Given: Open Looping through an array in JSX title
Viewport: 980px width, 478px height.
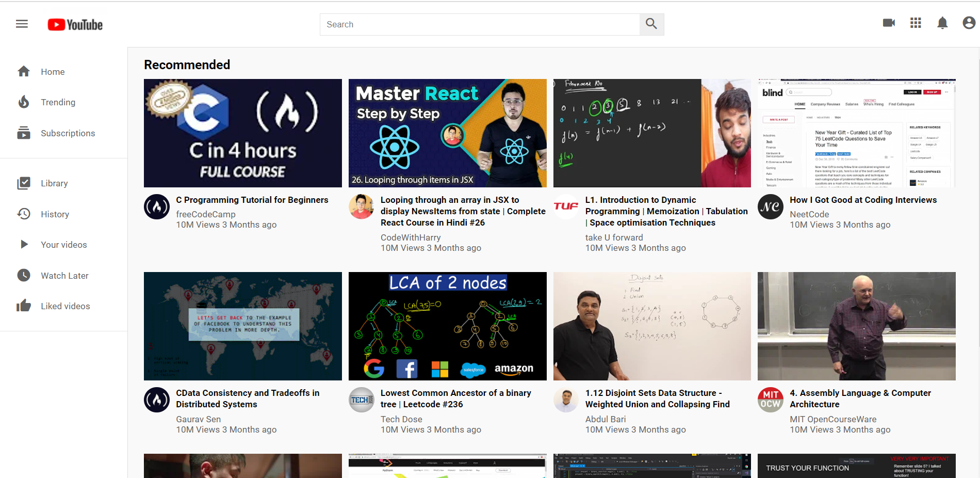Looking at the screenshot, I should (x=463, y=211).
